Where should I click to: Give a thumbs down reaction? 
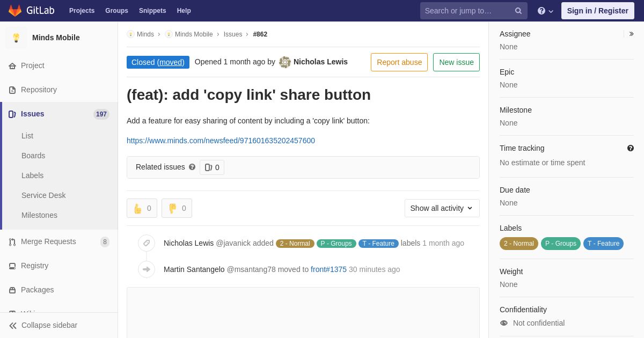(177, 208)
